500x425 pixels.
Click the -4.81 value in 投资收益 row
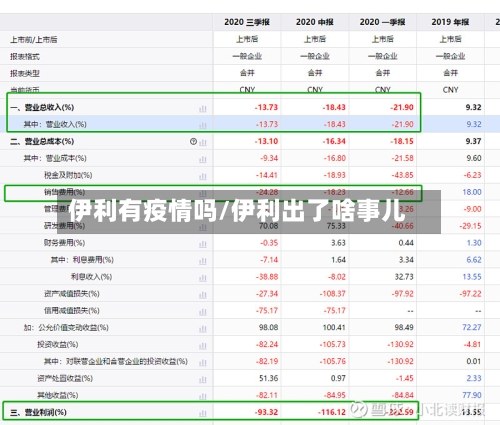[x=472, y=345]
